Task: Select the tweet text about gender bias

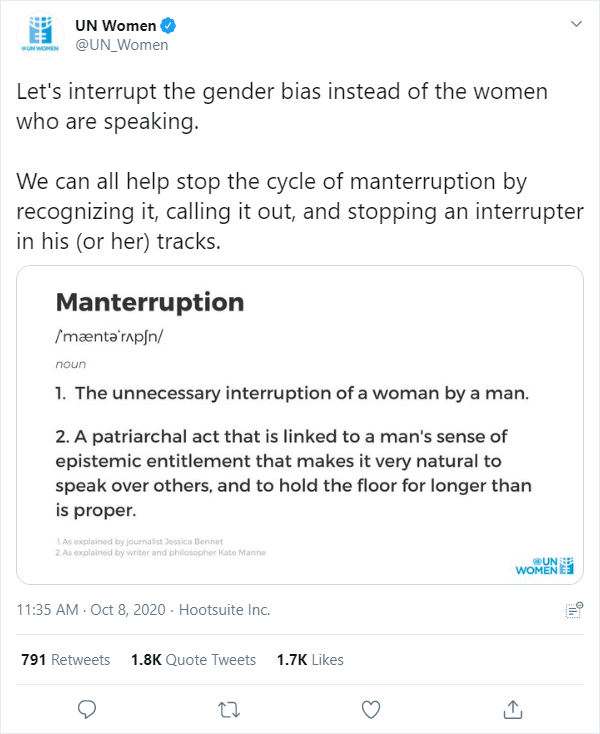Action: [x=300, y=166]
